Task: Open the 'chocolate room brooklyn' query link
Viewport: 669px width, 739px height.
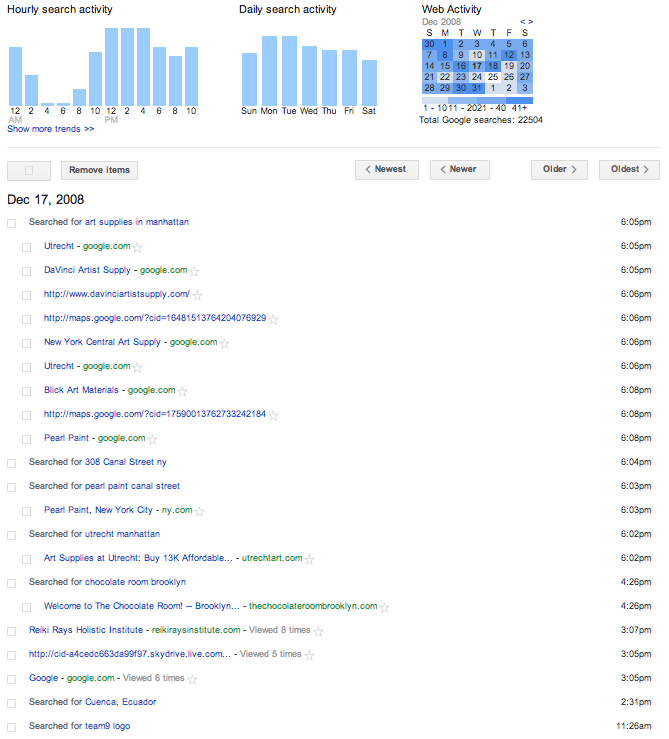Action: click(135, 582)
